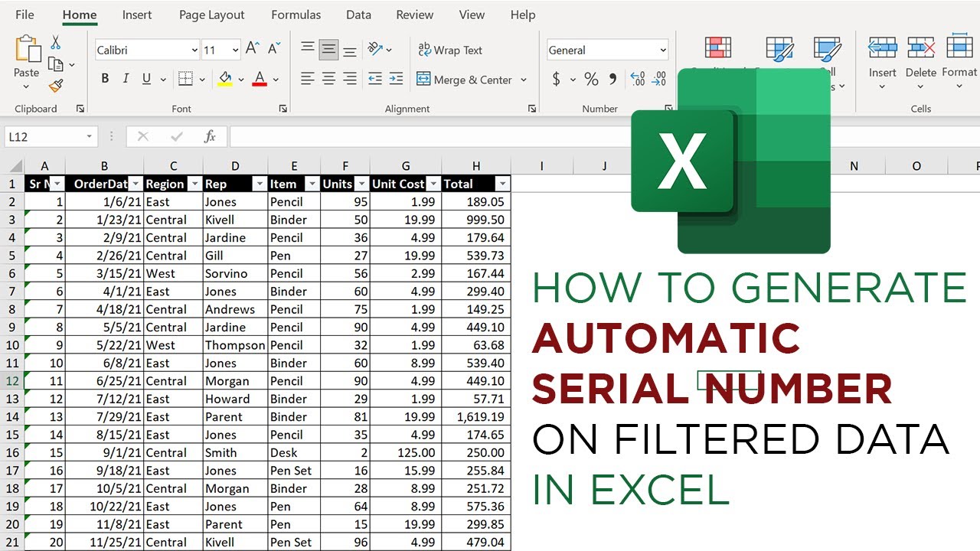Viewport: 980px width, 551px height.
Task: Open the Calibri font name dropdown
Action: tap(194, 51)
